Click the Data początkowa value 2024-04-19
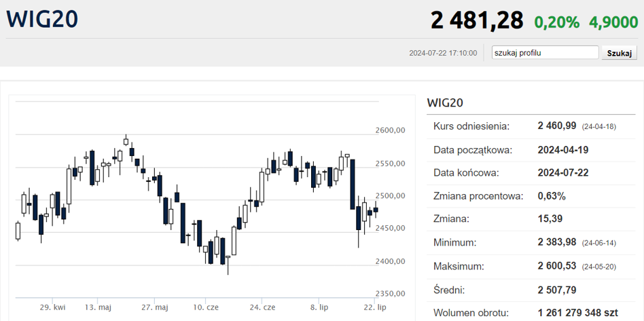This screenshot has width=644, height=321. pyautogui.click(x=562, y=150)
